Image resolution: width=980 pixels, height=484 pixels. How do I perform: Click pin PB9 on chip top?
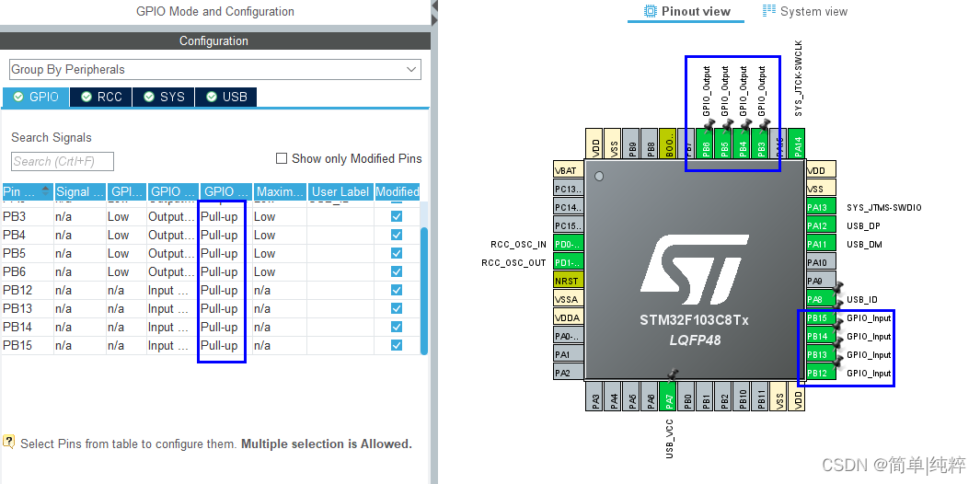click(630, 143)
